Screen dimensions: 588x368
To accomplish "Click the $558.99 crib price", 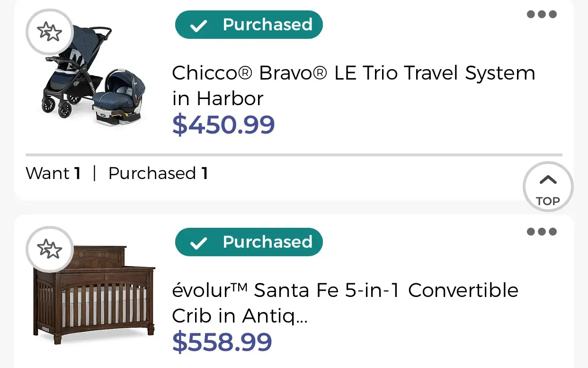I will click(222, 342).
